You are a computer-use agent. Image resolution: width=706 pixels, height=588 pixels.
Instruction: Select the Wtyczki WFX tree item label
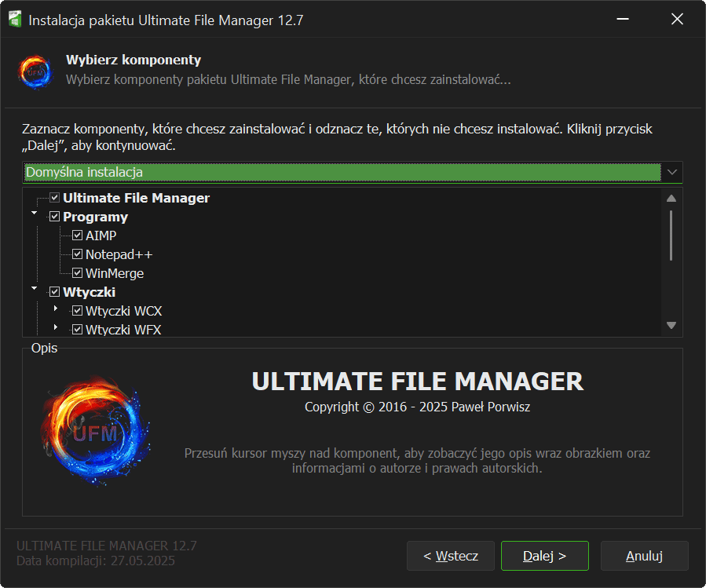pyautogui.click(x=123, y=330)
